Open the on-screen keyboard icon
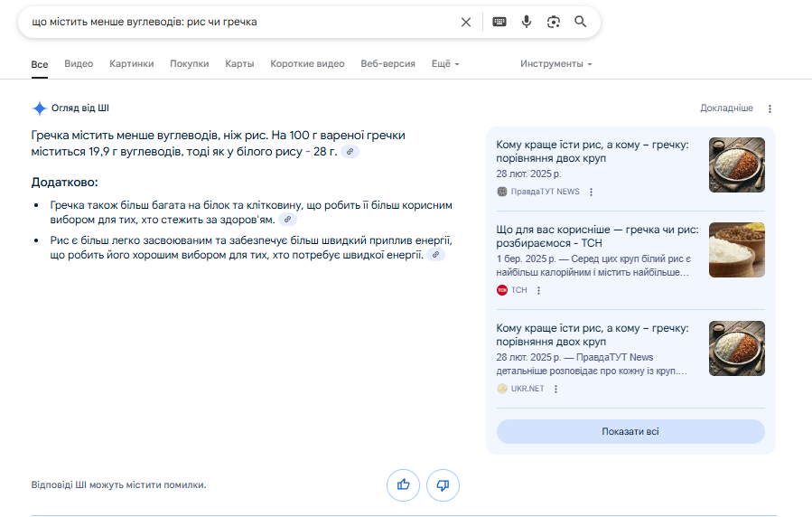This screenshot has height=517, width=812. (499, 22)
